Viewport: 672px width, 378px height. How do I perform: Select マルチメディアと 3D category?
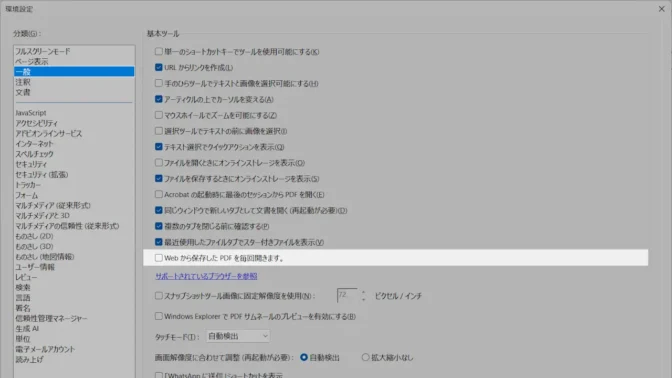tap(74, 216)
